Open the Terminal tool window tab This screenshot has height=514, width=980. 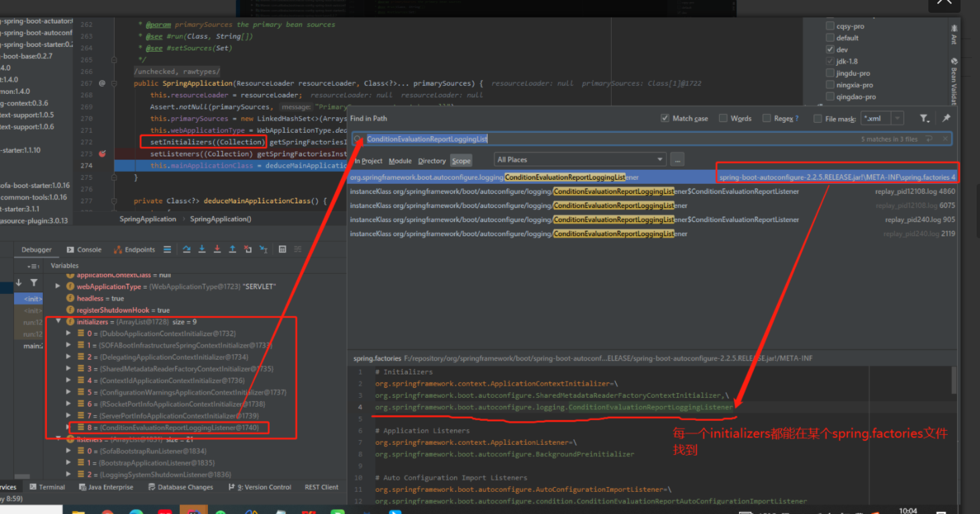coord(47,487)
